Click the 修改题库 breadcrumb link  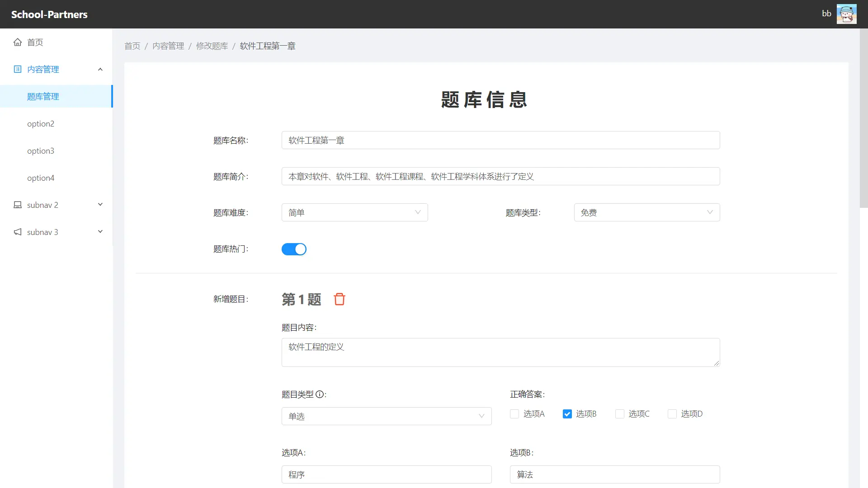click(212, 46)
